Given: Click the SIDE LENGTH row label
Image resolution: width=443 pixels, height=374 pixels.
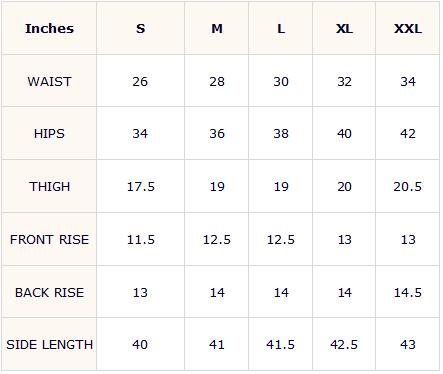Looking at the screenshot, I should (49, 344).
